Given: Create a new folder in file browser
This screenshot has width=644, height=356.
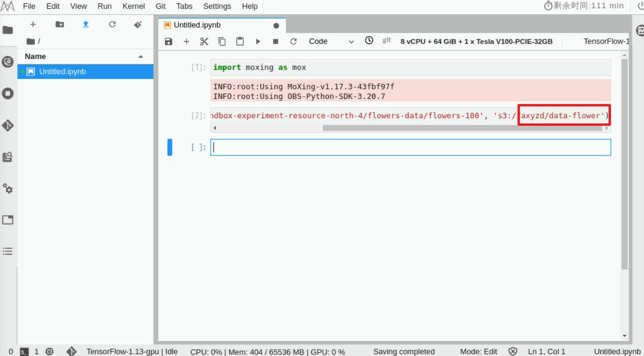Looking at the screenshot, I should 60,24.
